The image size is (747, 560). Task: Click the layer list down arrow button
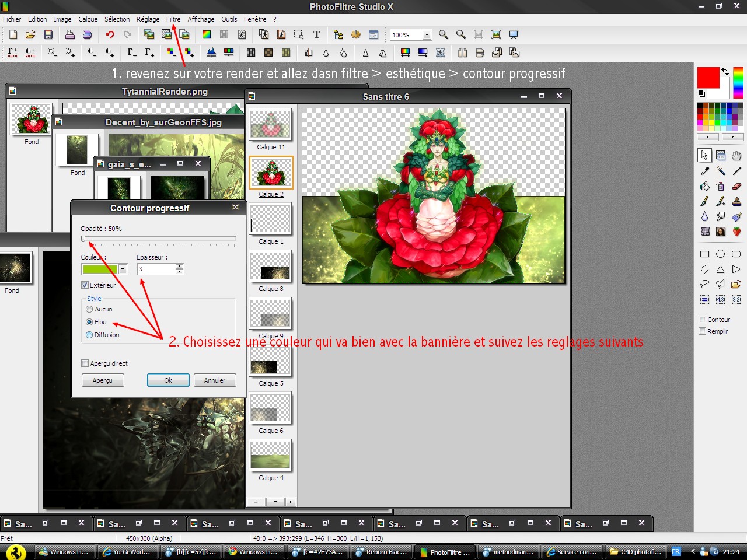(x=275, y=502)
